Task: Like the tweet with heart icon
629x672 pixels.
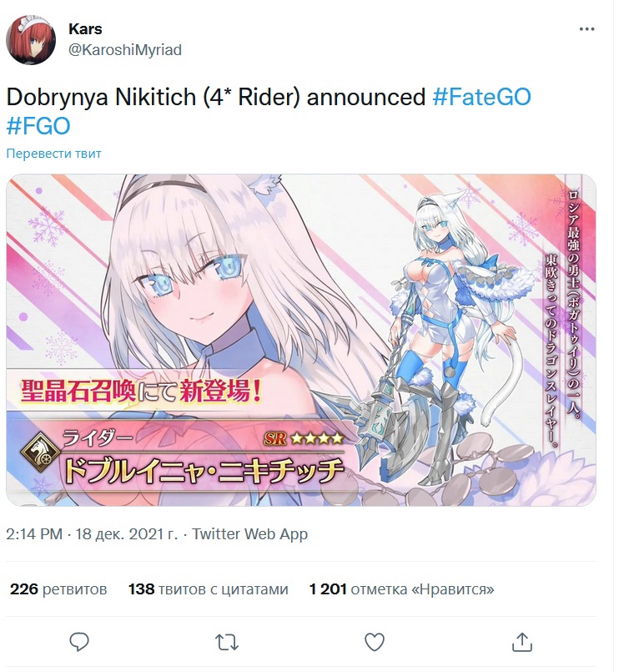Action: click(x=375, y=642)
